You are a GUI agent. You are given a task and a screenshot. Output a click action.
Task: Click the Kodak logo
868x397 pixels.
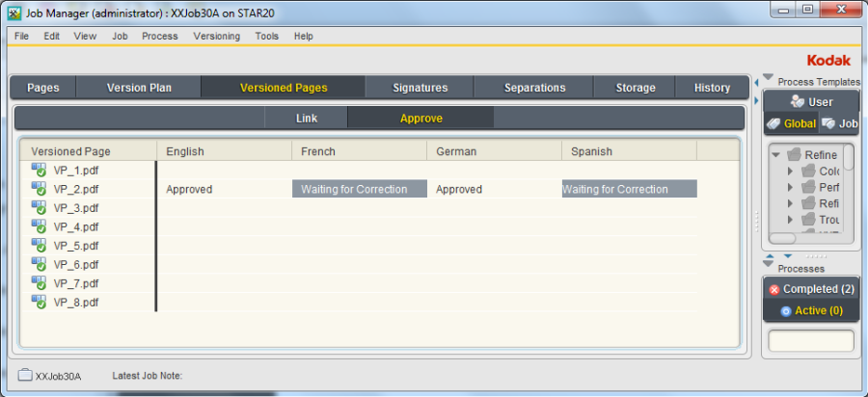pos(828,61)
